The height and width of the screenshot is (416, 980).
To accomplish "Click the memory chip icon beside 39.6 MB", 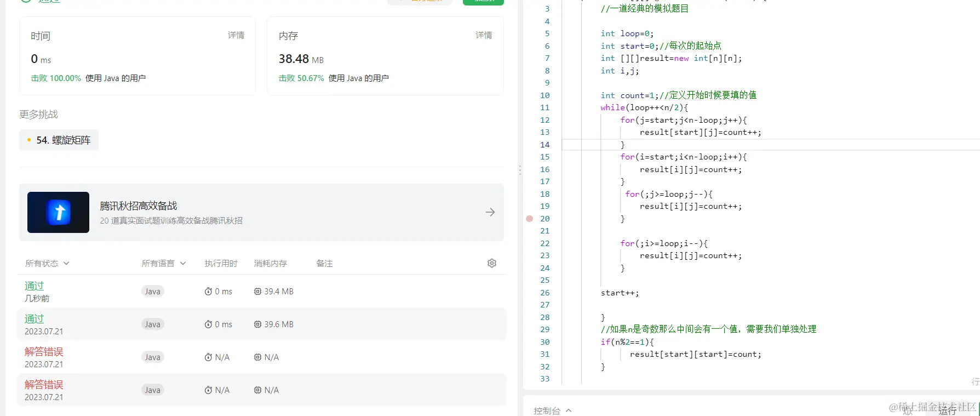I will point(257,324).
